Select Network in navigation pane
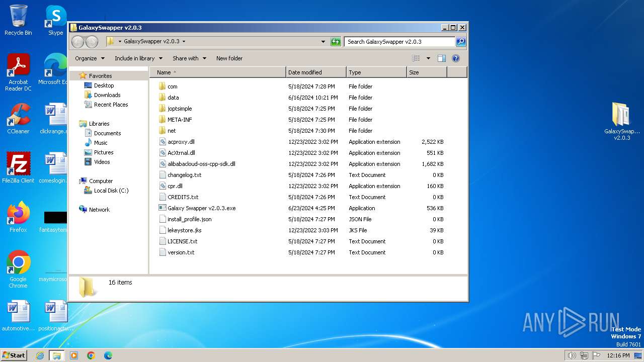 99,210
